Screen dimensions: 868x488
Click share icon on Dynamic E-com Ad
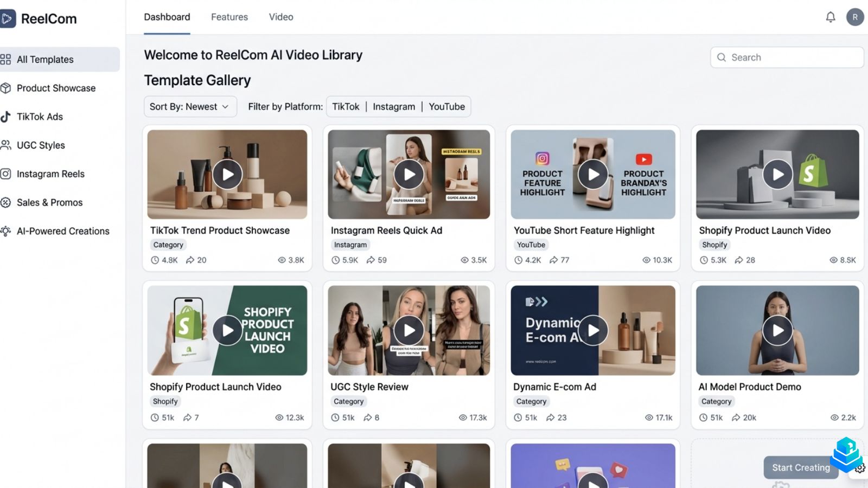pos(551,418)
